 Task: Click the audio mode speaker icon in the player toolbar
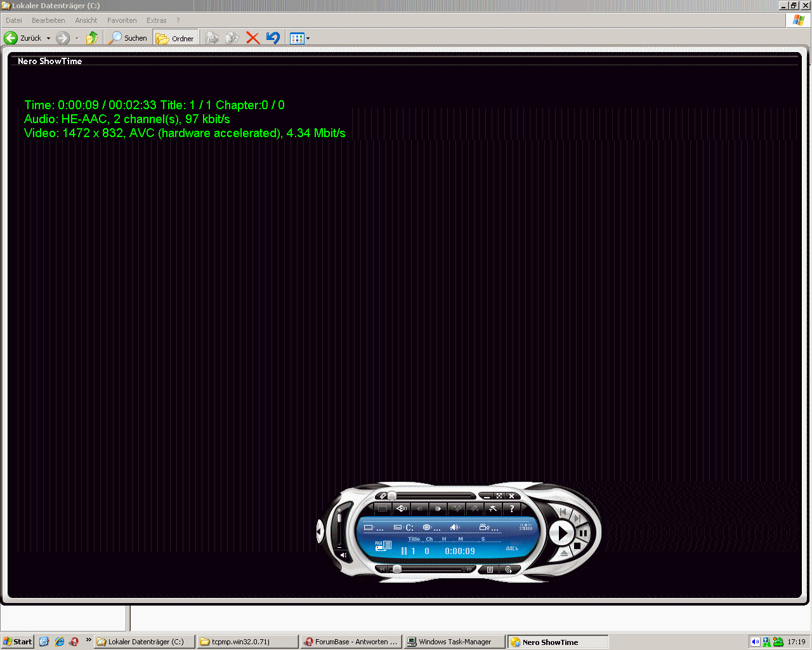pyautogui.click(x=402, y=508)
